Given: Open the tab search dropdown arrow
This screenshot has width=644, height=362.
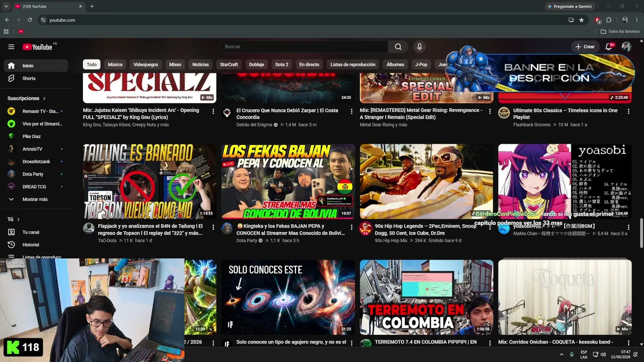Looking at the screenshot, I should point(6,7).
